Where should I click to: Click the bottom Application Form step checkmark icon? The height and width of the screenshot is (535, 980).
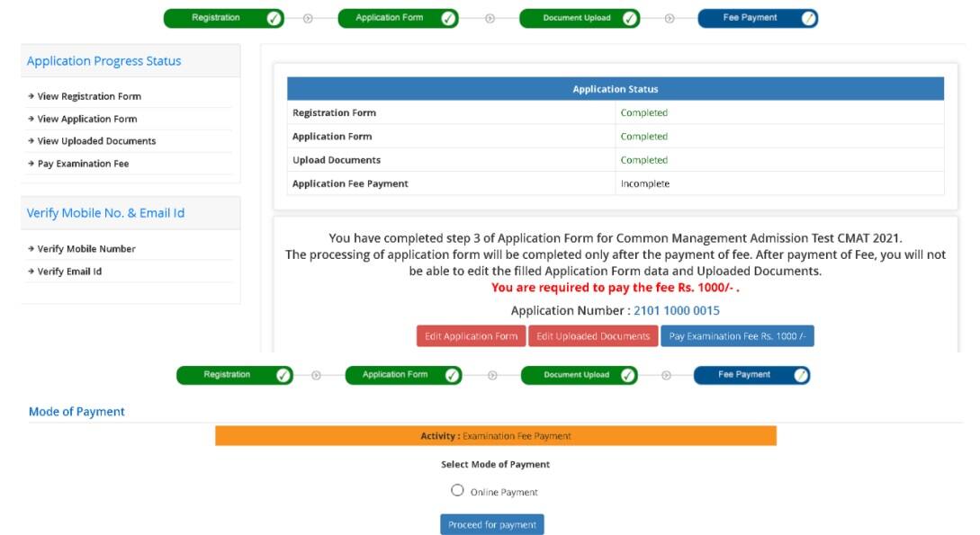point(453,375)
